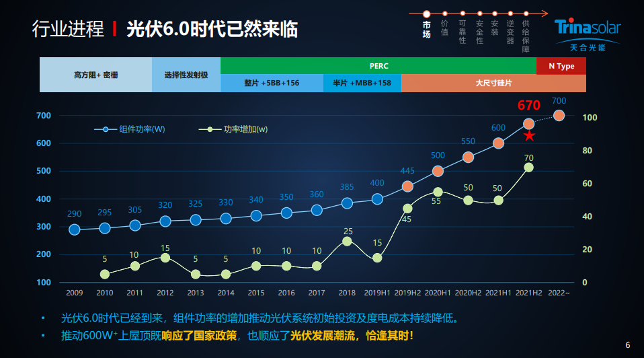Click the green PERC technology bar

tap(378, 66)
